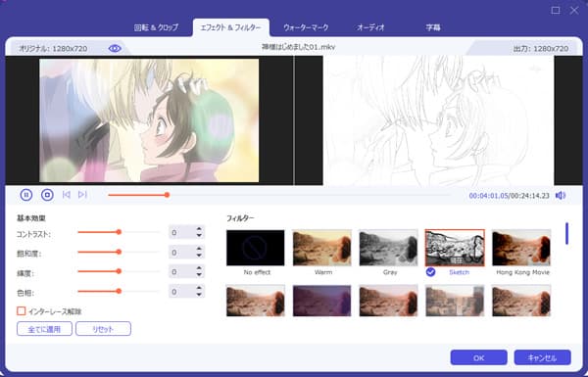Jump to the previous frame
Viewport: 588px width, 377px height.
tap(67, 195)
